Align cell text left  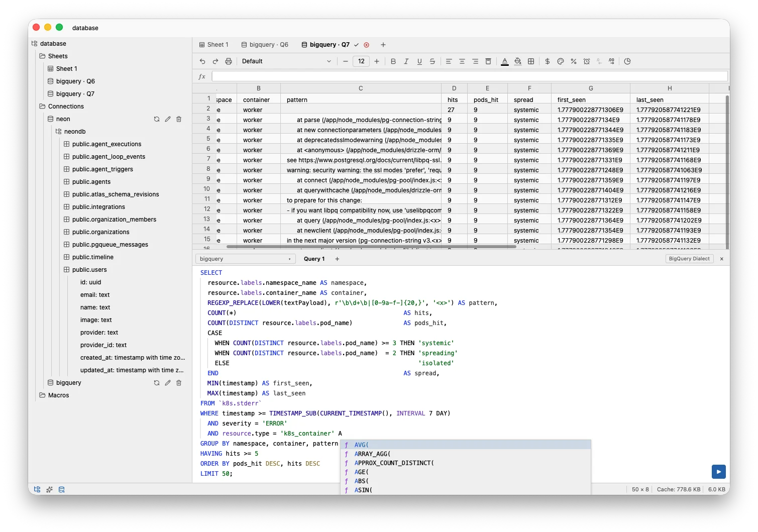(x=449, y=61)
